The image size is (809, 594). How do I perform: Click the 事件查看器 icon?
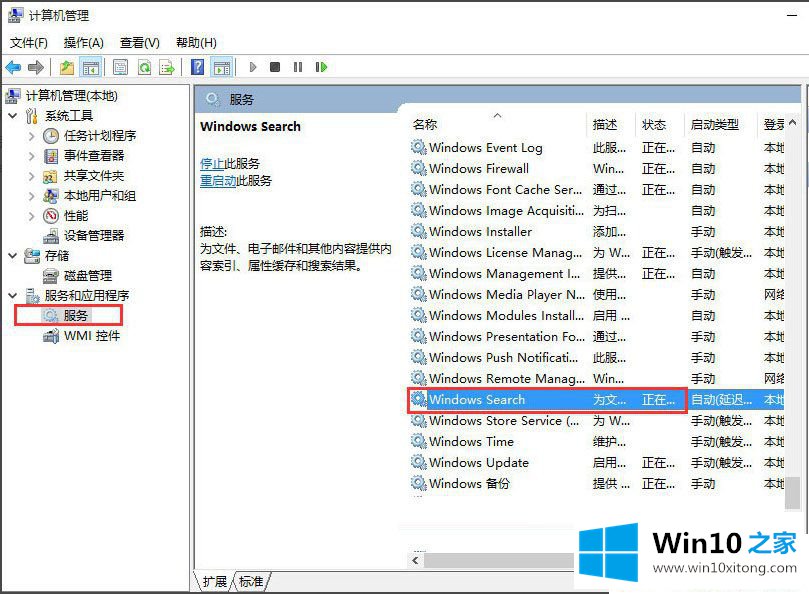(x=51, y=156)
